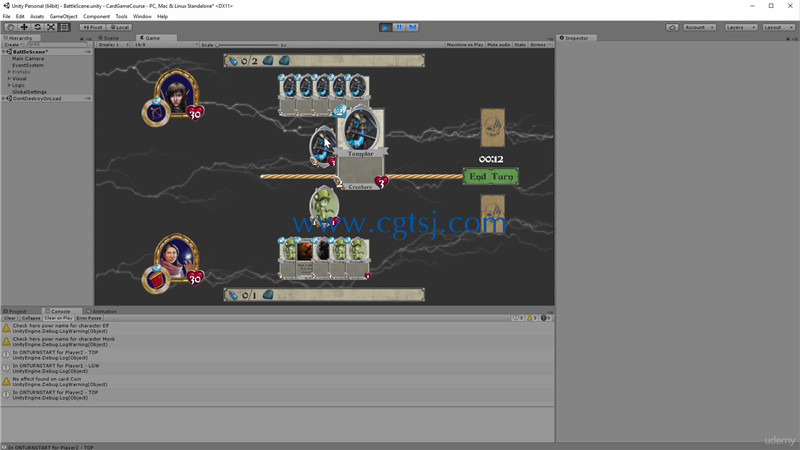800x450 pixels.
Task: Open the Create dropdown in the Hierarchy
Action: [x=13, y=45]
